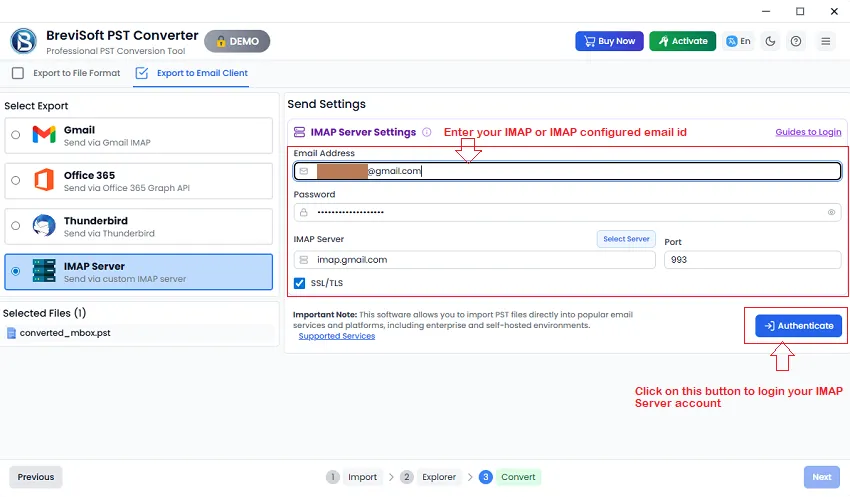Click the lock icon in Password field
Viewport: 850px width, 497px height.
(304, 212)
